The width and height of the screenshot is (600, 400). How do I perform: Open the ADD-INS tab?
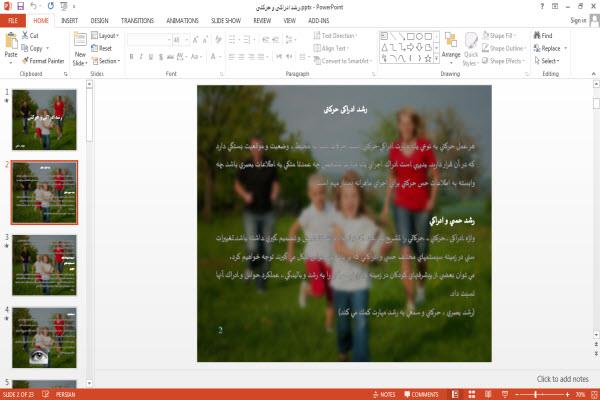point(318,20)
